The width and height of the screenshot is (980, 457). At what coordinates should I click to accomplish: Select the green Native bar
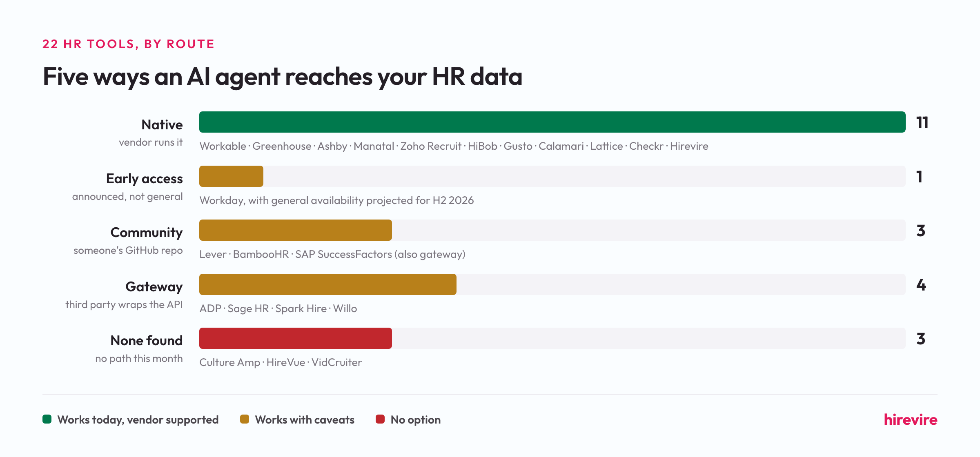tap(552, 122)
